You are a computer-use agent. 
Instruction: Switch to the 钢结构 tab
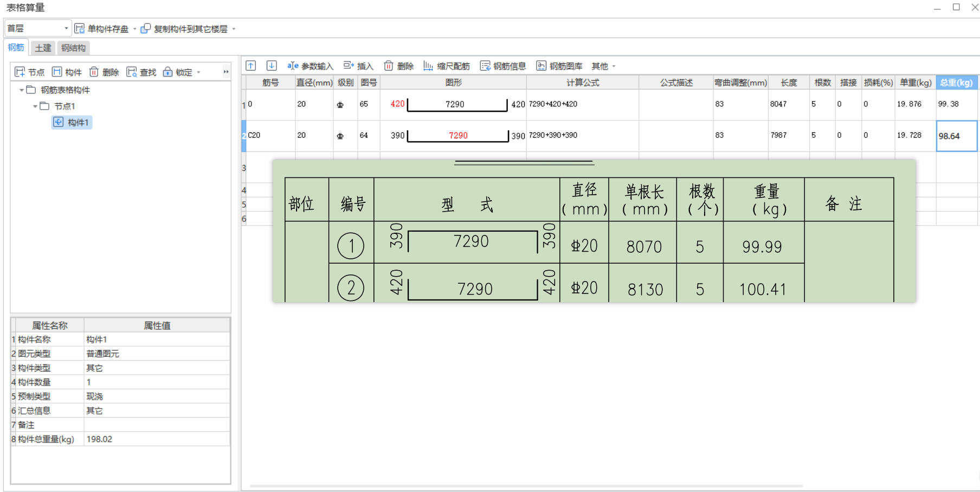pos(73,48)
